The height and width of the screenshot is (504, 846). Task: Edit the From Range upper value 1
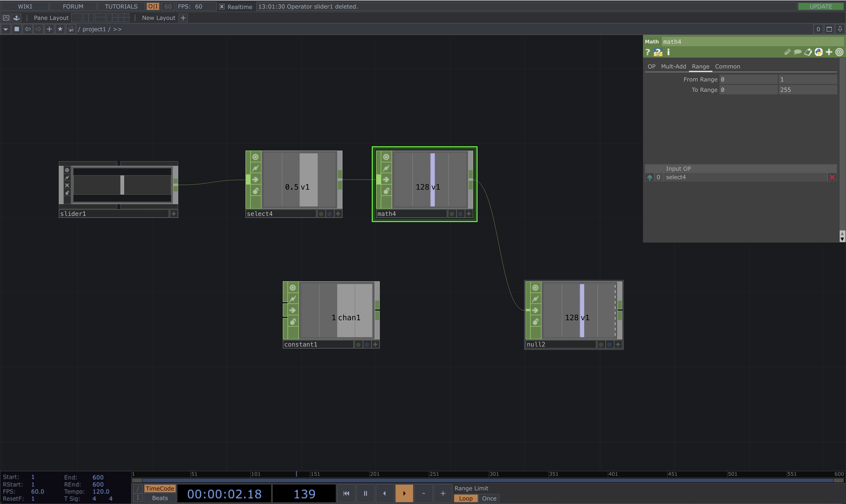tap(807, 80)
